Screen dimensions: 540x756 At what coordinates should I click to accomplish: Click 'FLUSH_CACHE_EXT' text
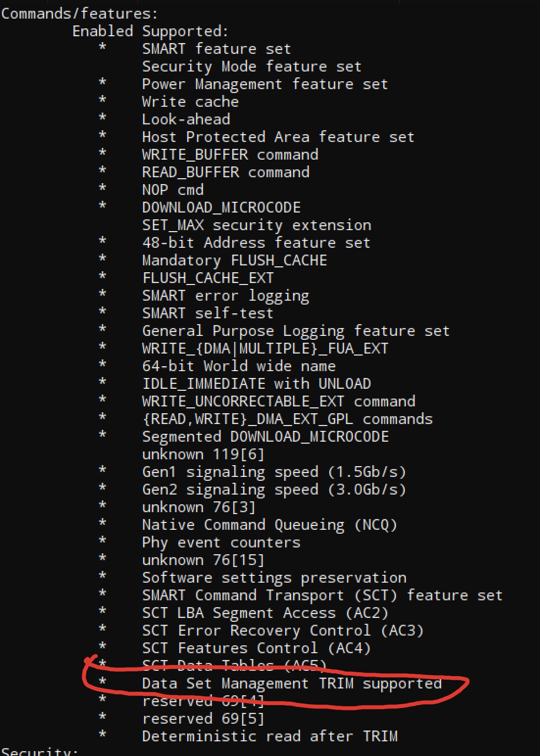[208, 278]
